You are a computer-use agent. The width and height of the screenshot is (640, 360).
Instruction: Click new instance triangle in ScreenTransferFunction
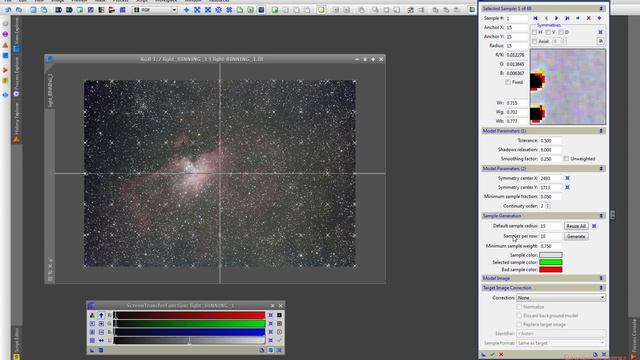(x=92, y=350)
